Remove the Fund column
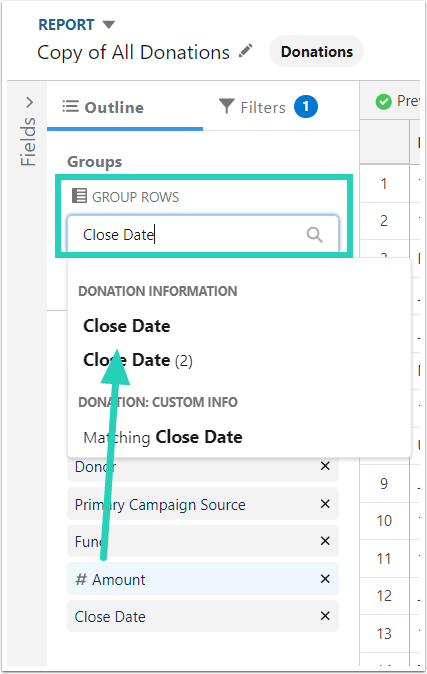 tap(325, 541)
